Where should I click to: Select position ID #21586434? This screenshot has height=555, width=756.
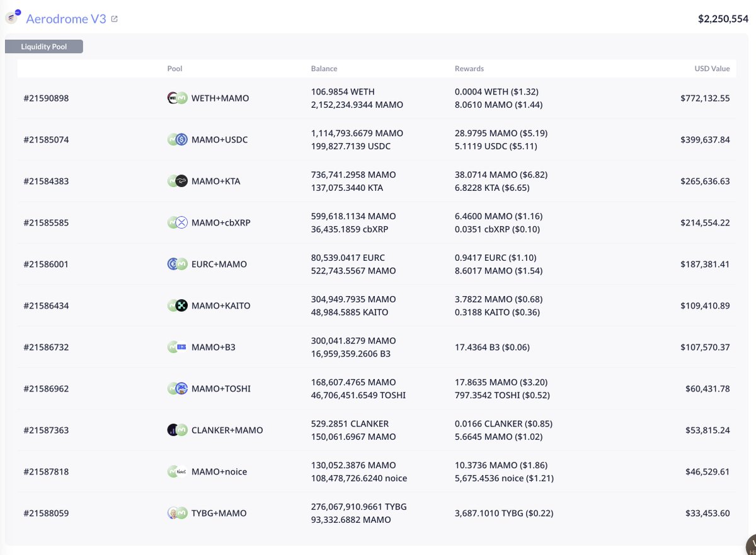pos(46,306)
